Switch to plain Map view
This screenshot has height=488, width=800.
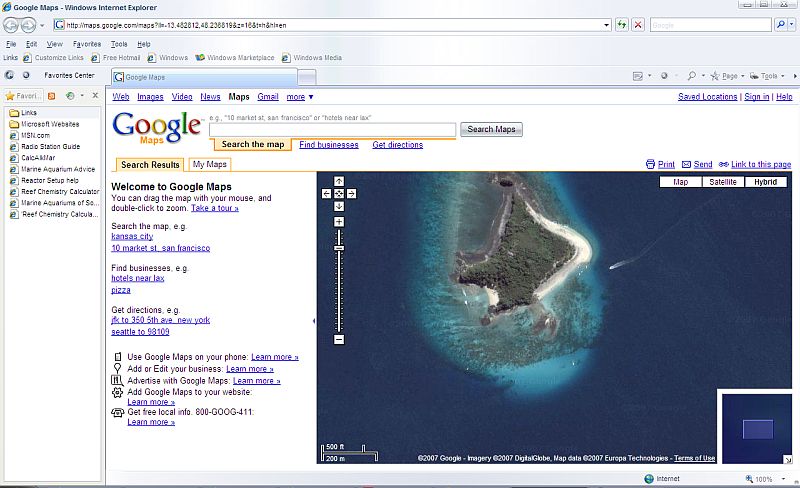pyautogui.click(x=681, y=182)
